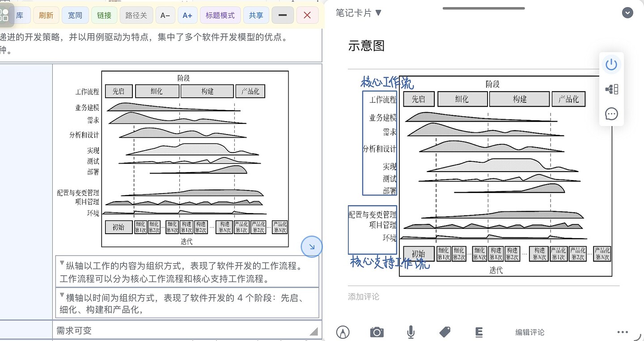644x341 pixels.
Task: Select the 需求可变 table cell
Action: 187,331
